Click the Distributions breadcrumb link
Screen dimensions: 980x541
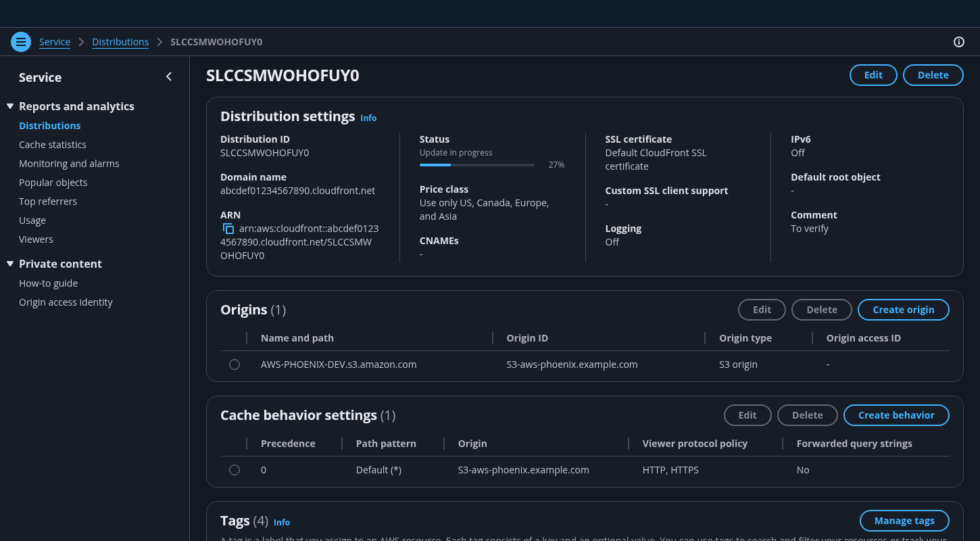pos(120,42)
